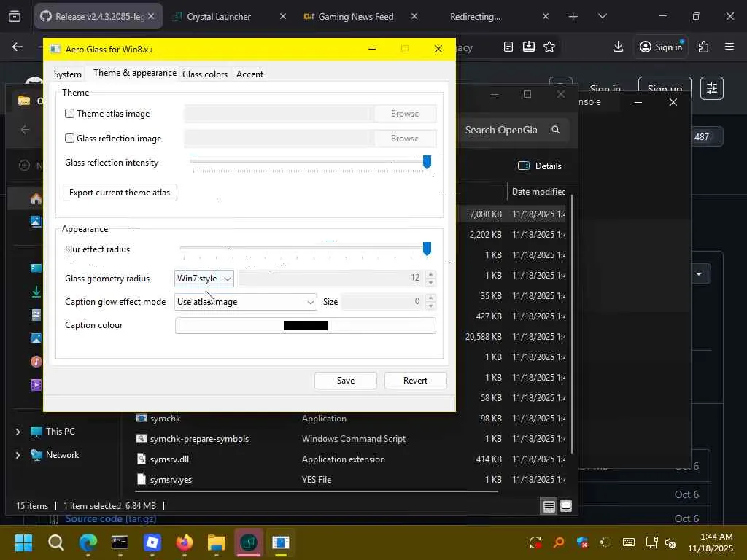
Task: Select the Theme & appearance tab
Action: click(135, 73)
